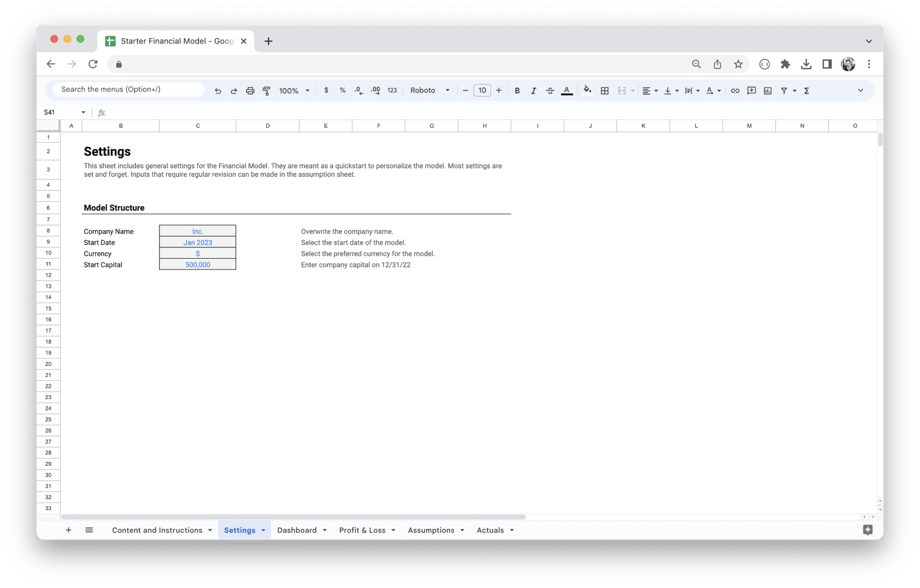
Task: Apply currency format to selection
Action: (x=326, y=90)
